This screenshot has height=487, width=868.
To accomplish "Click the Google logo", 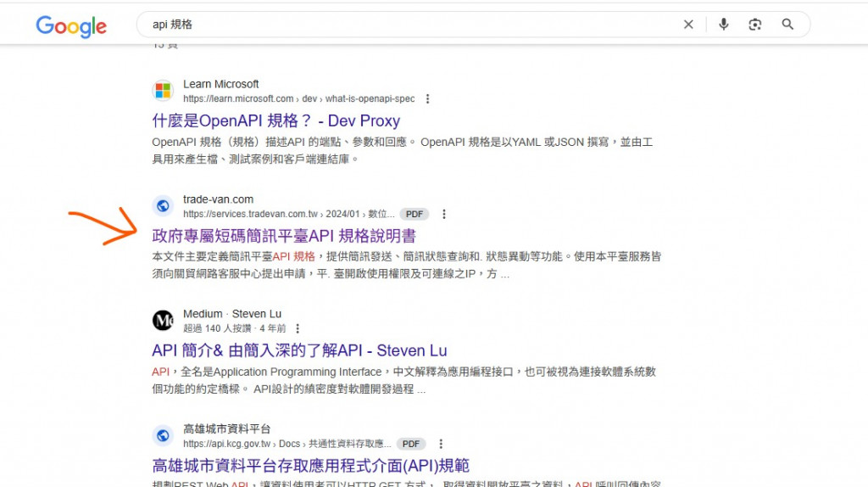I will point(71,26).
